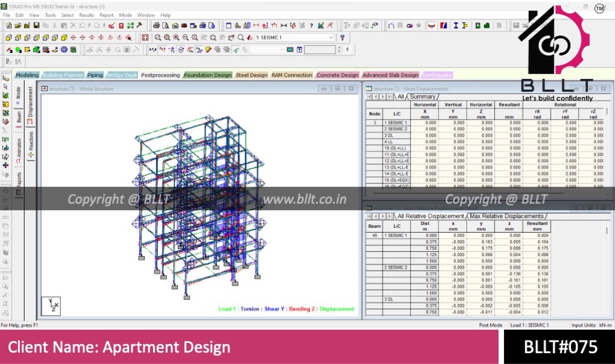
Task: Switch to the Modeling tab
Action: pyautogui.click(x=27, y=75)
